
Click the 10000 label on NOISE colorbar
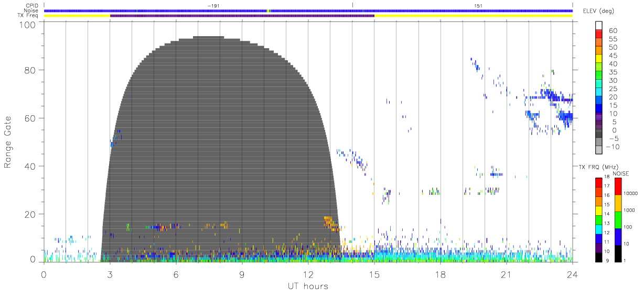coord(630,193)
